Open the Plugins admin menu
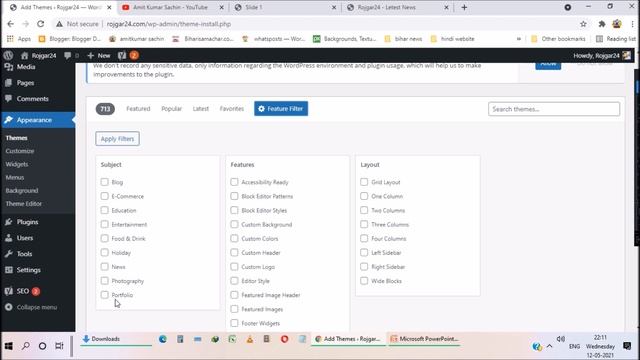This screenshot has width=640, height=360. tap(27, 222)
